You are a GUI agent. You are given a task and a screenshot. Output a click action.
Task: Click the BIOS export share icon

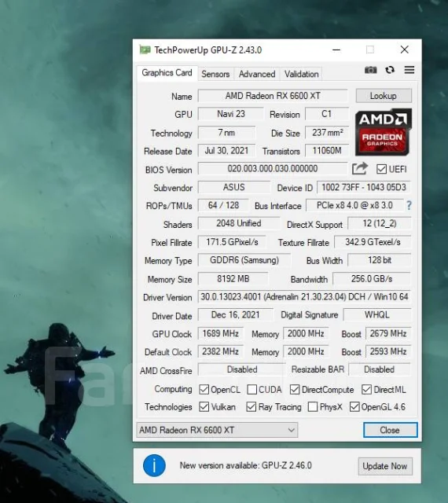point(359,168)
